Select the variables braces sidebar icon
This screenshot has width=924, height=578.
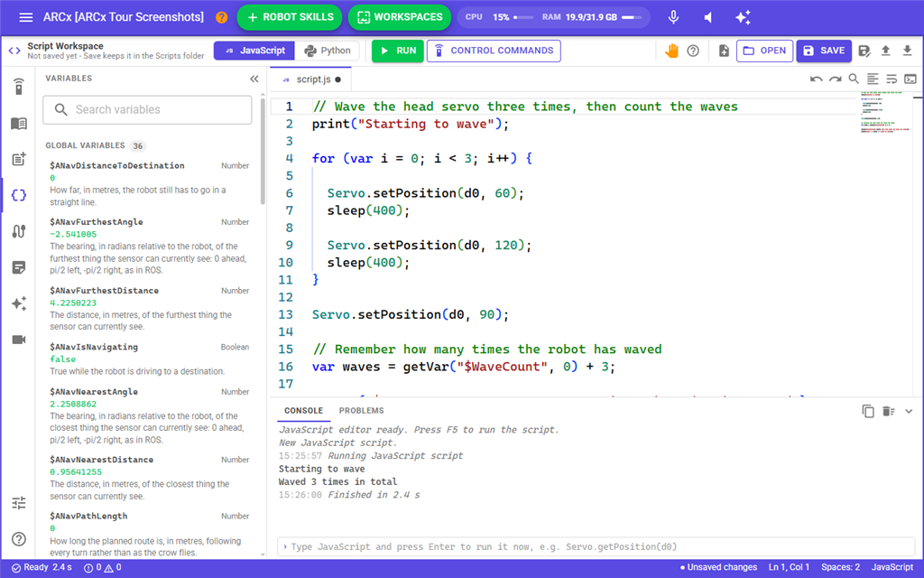19,195
